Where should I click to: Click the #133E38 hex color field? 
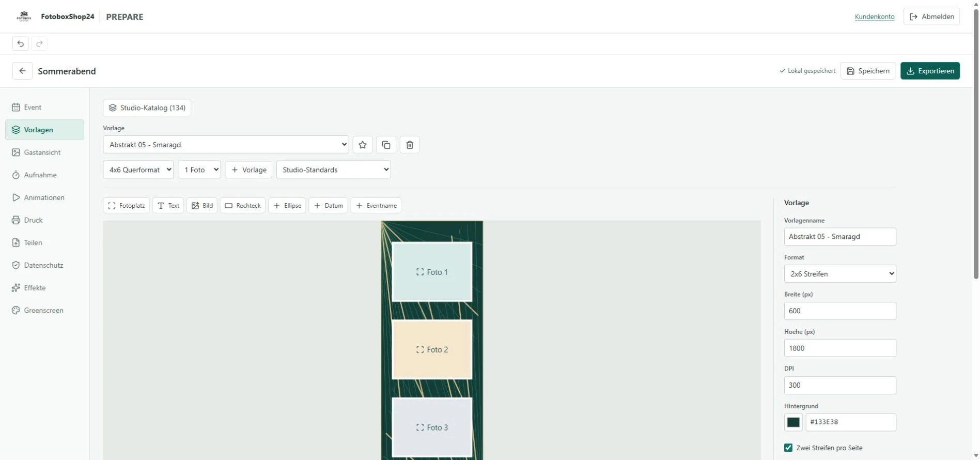click(851, 422)
